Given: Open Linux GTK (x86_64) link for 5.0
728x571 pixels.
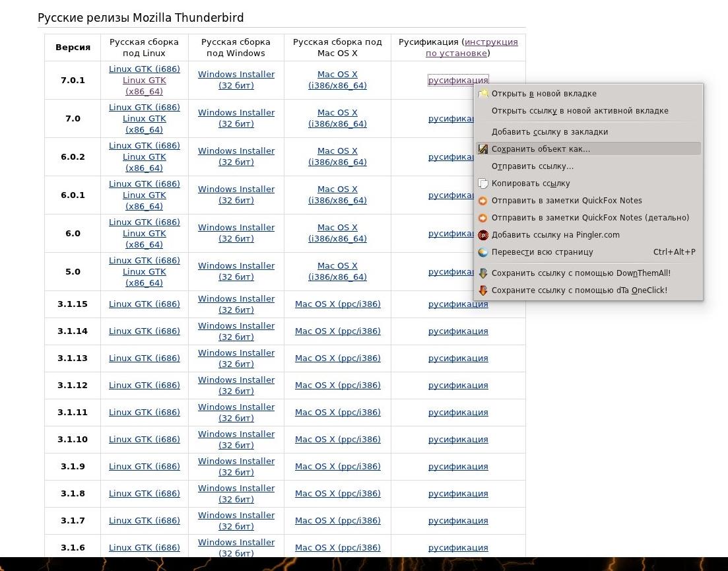Looking at the screenshot, I should [145, 277].
